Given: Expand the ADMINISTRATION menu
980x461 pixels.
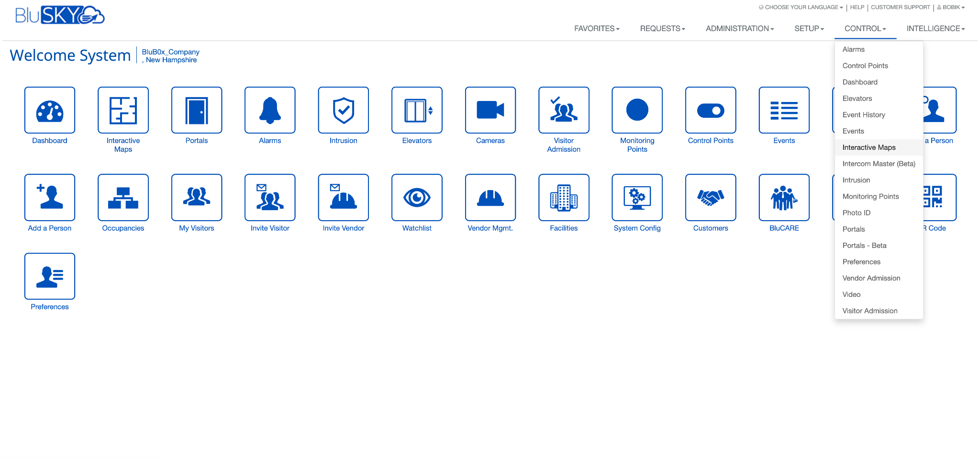Looking at the screenshot, I should [x=739, y=29].
